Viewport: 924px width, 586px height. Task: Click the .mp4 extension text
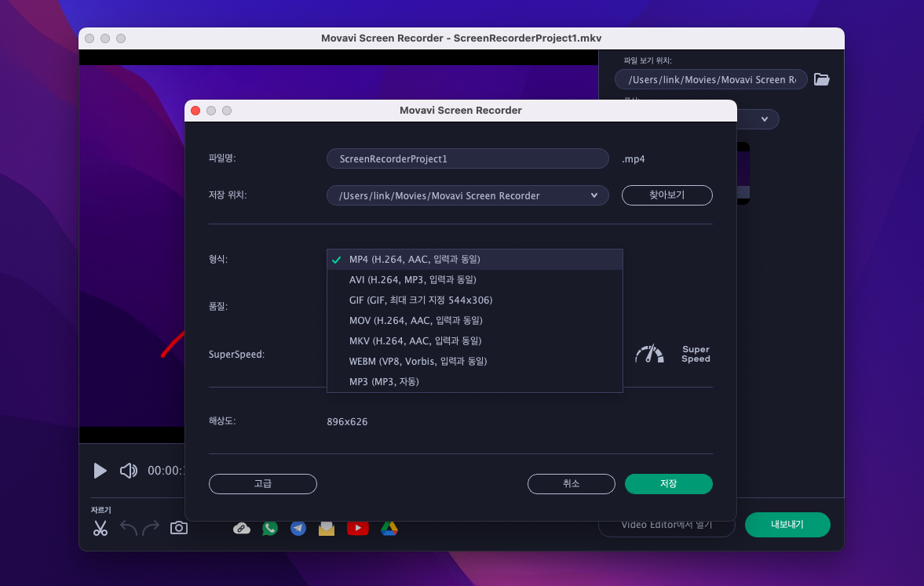633,159
